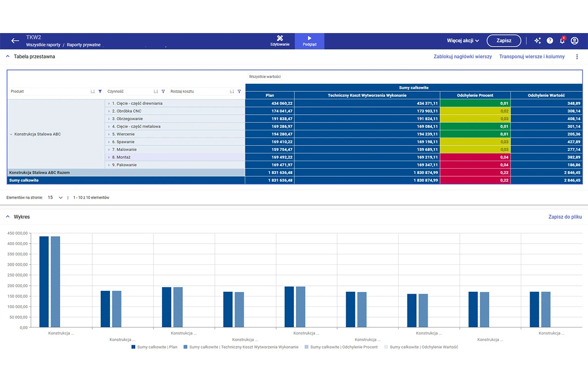Screen dimensions: 588x390
Task: Toggle legend series Sumy całkowite | Plan
Action: pyautogui.click(x=154, y=347)
